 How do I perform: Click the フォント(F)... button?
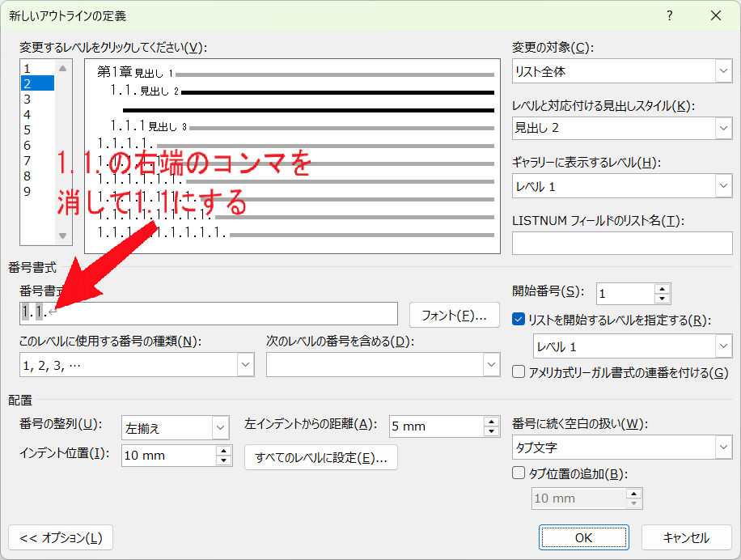point(454,316)
